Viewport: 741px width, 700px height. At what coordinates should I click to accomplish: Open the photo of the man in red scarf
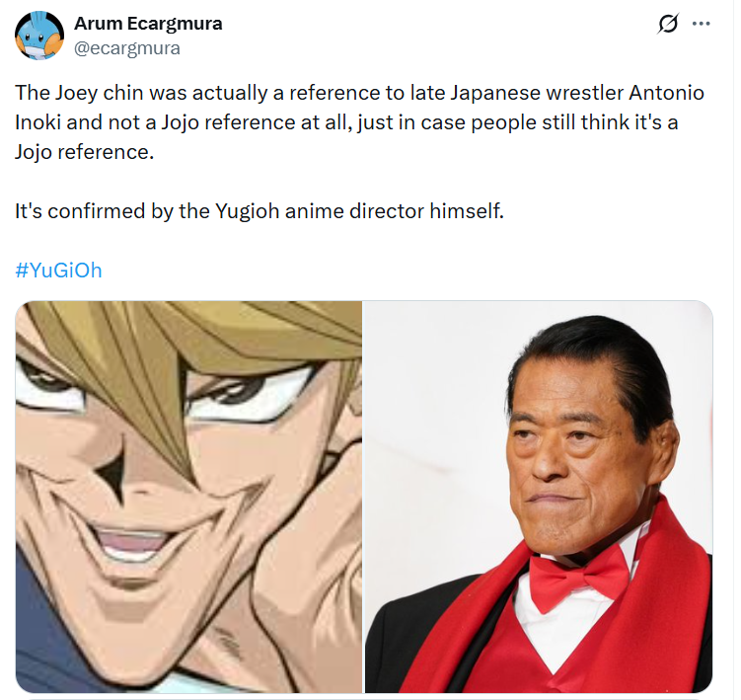tap(539, 497)
